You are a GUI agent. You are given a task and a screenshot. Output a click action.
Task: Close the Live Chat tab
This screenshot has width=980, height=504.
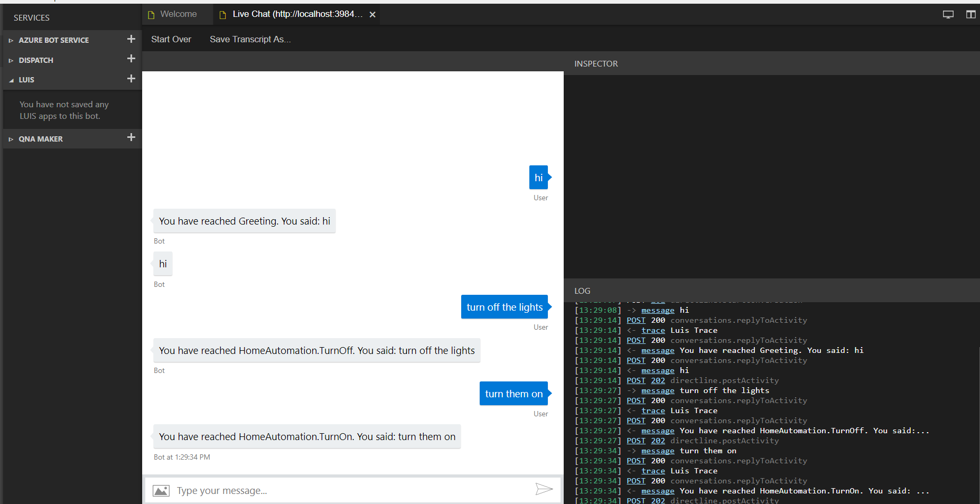click(372, 14)
